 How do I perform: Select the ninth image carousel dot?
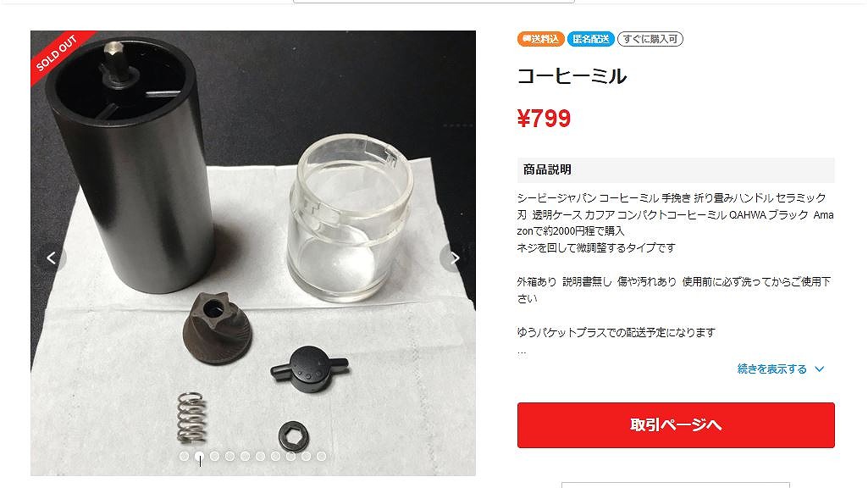tap(306, 456)
